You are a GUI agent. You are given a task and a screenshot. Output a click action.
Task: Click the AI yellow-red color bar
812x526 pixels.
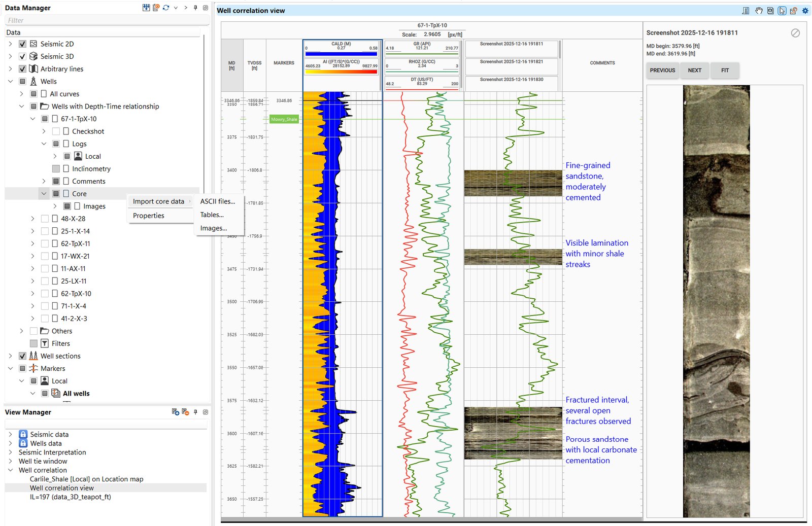coord(341,72)
